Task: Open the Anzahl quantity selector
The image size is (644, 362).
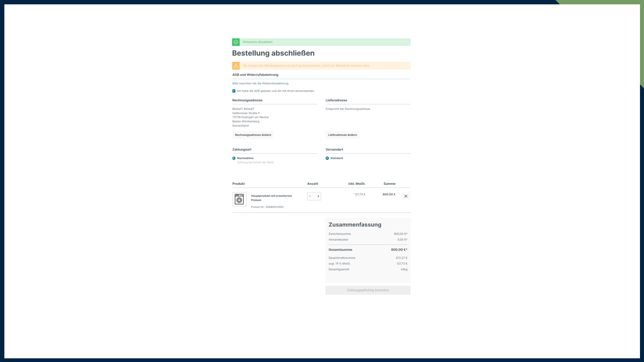Action: pyautogui.click(x=314, y=196)
